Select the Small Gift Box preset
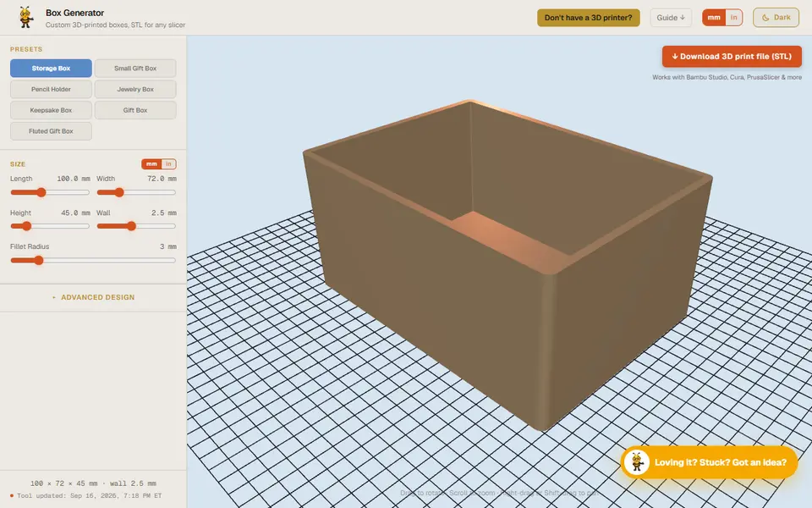Viewport: 812px width, 508px height. 135,68
